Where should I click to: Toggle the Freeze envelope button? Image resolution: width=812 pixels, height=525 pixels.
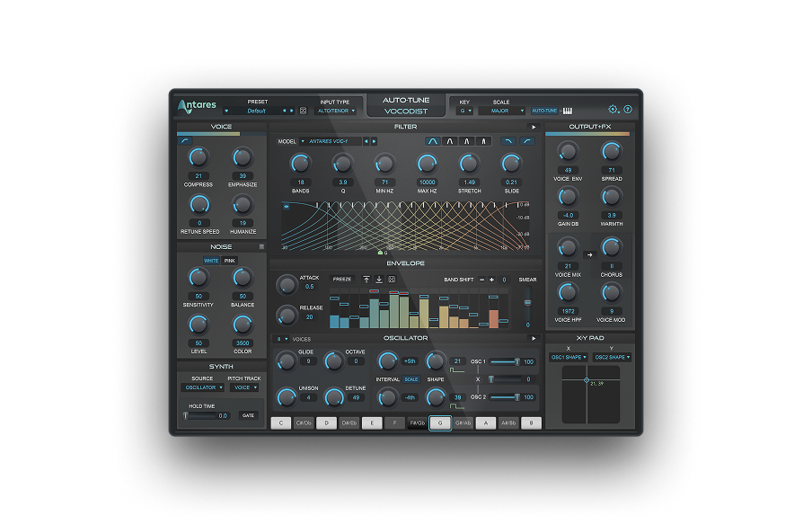point(342,280)
